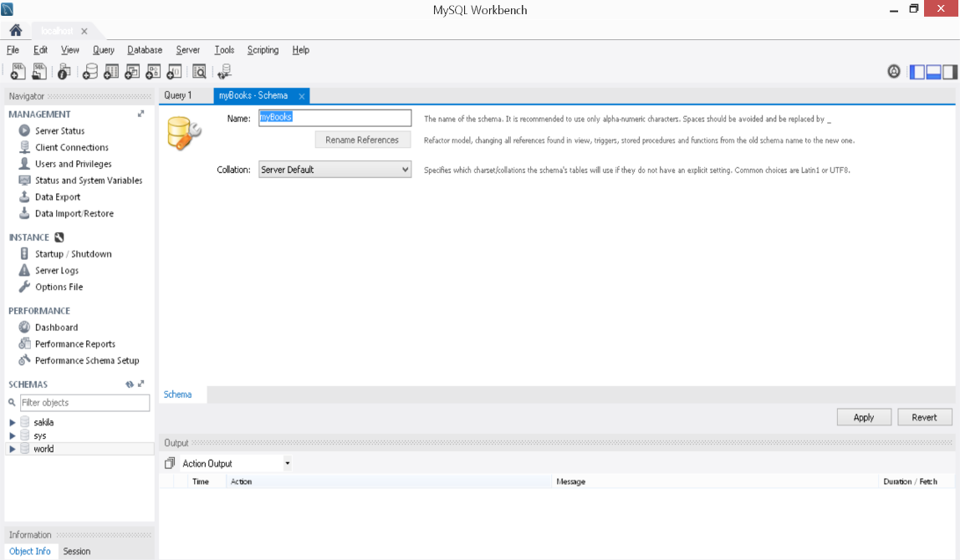960x560 pixels.
Task: Maximize the SCHEMAS section
Action: point(141,384)
